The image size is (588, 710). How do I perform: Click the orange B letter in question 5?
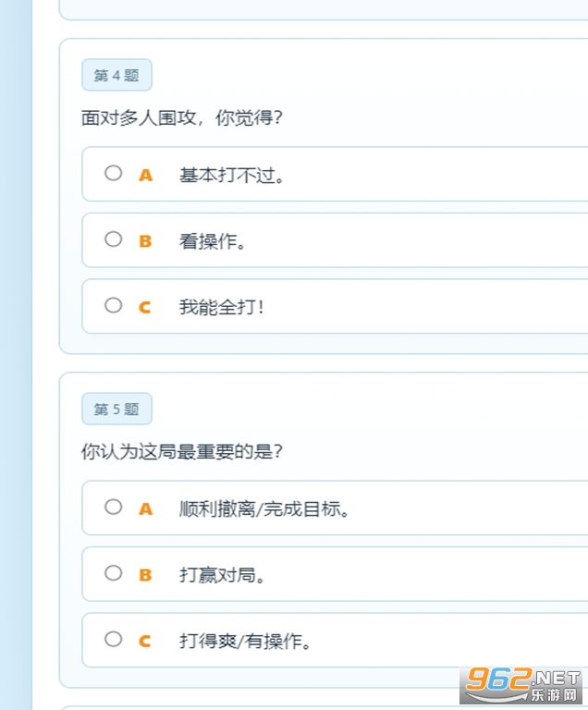point(145,575)
